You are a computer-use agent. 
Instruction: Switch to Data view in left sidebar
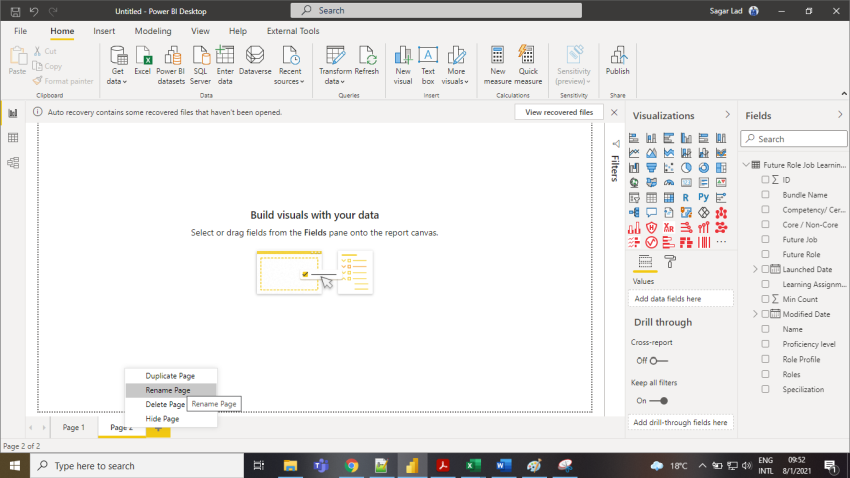coord(13,138)
